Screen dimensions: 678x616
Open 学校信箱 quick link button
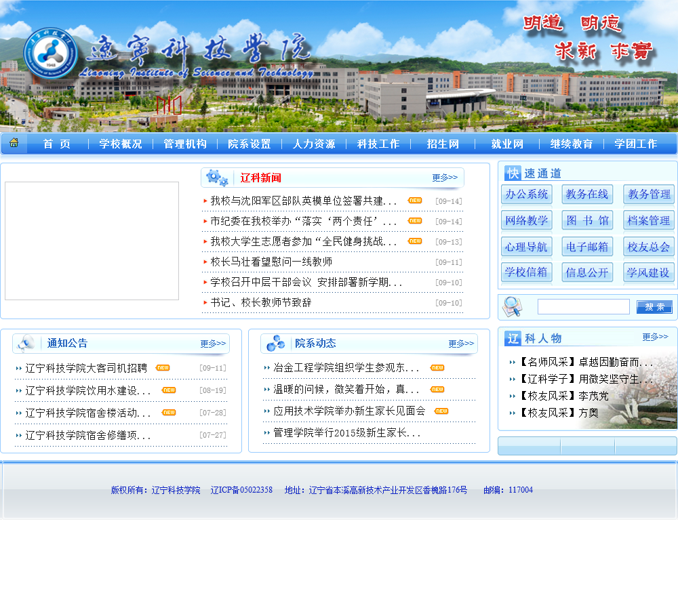click(x=527, y=272)
